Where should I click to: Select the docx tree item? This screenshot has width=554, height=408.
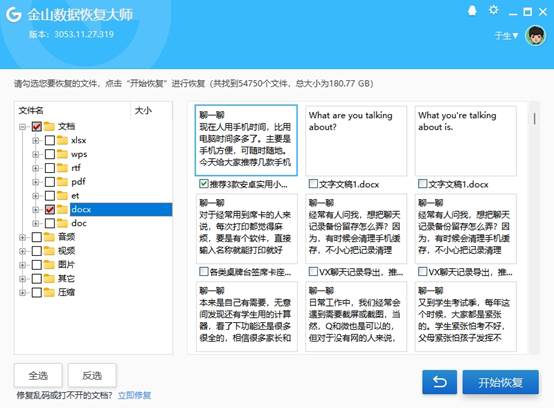point(121,209)
